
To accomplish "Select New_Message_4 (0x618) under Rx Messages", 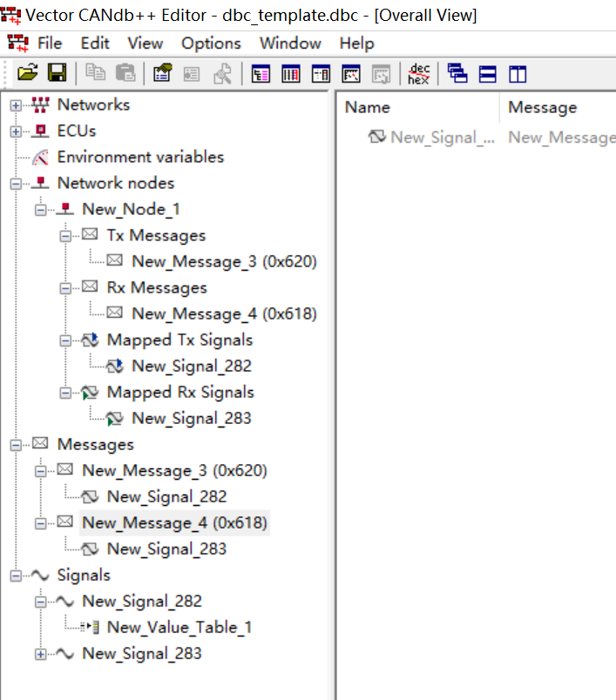I will [224, 313].
